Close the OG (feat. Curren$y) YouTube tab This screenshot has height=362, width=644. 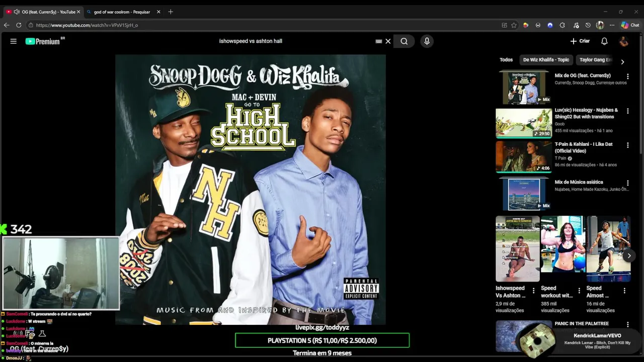point(78,12)
